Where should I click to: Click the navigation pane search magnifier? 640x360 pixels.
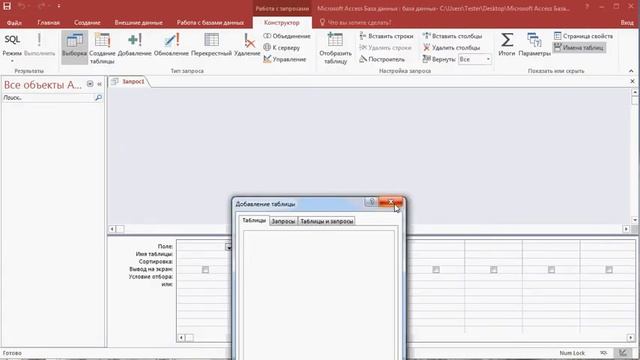tap(98, 98)
